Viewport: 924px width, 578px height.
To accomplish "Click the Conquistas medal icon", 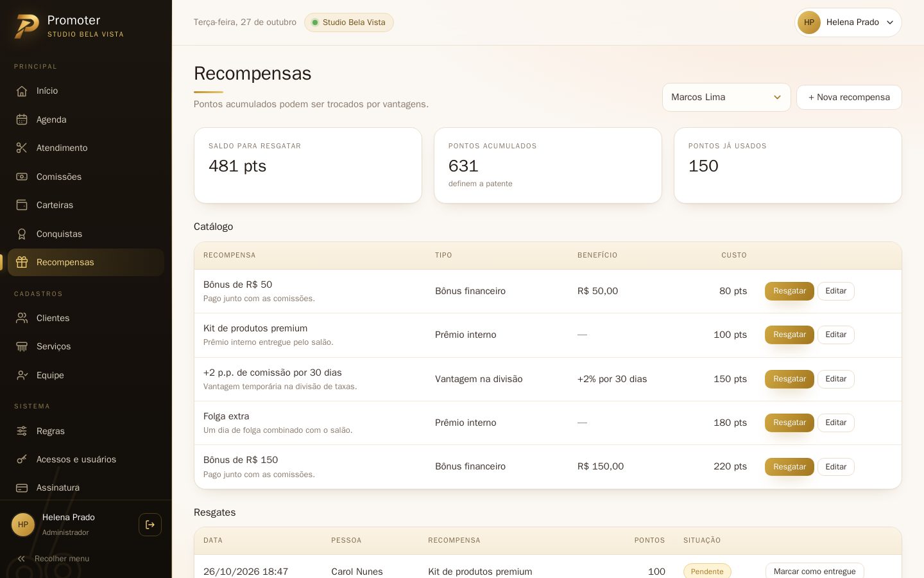I will [x=22, y=234].
